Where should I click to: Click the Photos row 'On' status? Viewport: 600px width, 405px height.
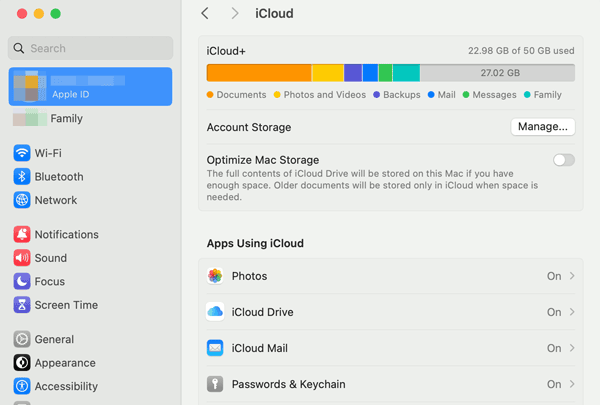(554, 276)
